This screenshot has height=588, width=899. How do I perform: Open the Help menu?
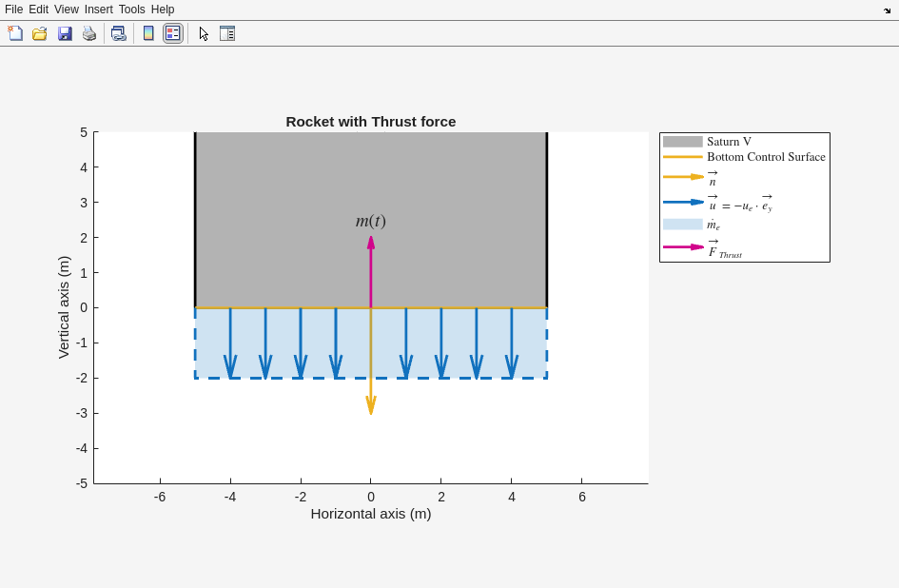click(163, 10)
